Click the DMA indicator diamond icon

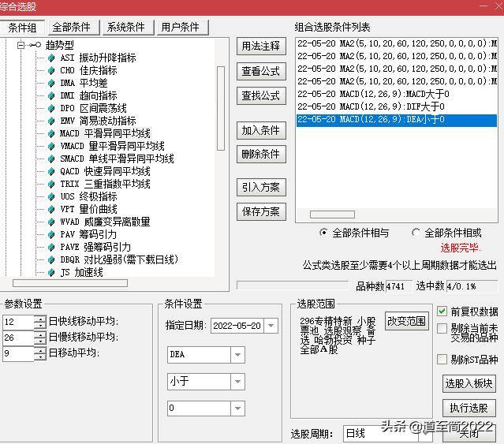[51, 84]
